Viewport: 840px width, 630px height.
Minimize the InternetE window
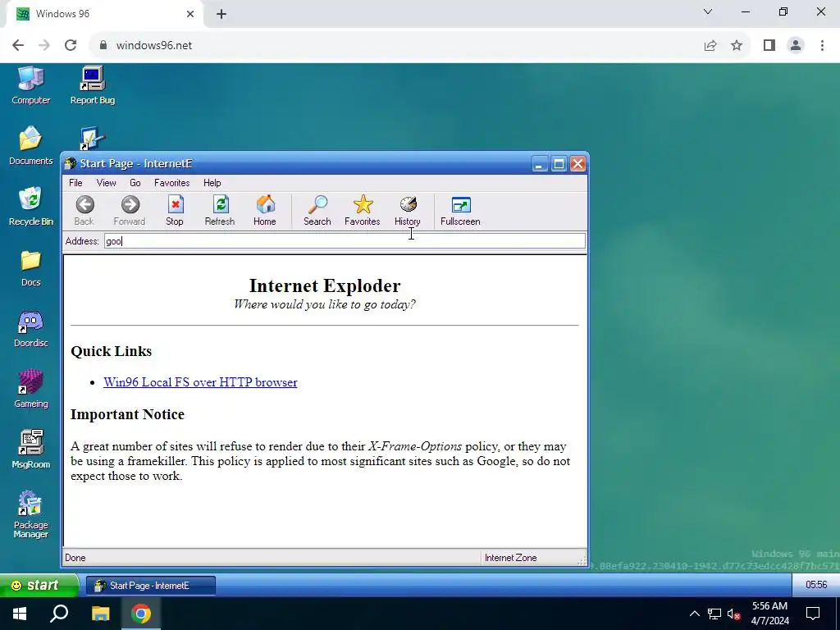tap(540, 164)
